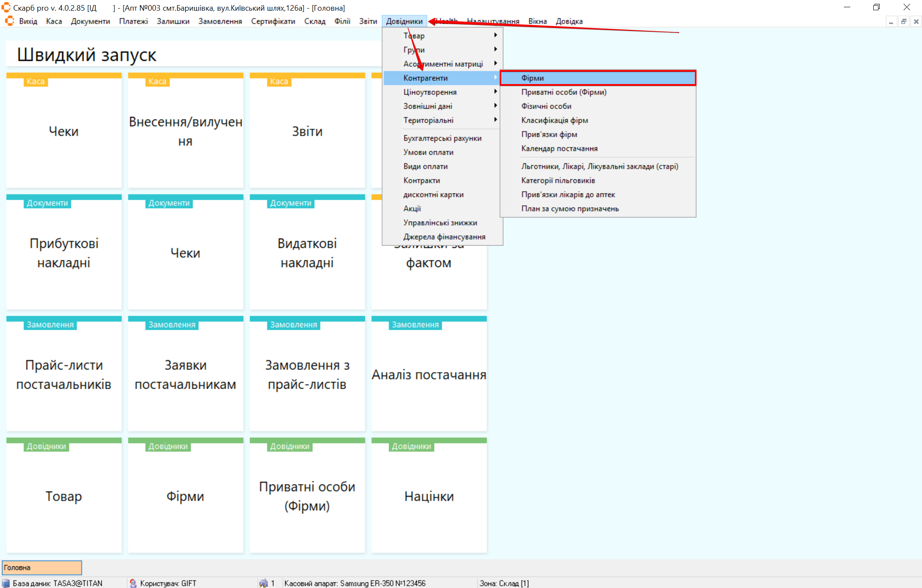Viewport: 922px width, 588px height.
Task: Switch to the Головна window tab
Action: click(42, 568)
